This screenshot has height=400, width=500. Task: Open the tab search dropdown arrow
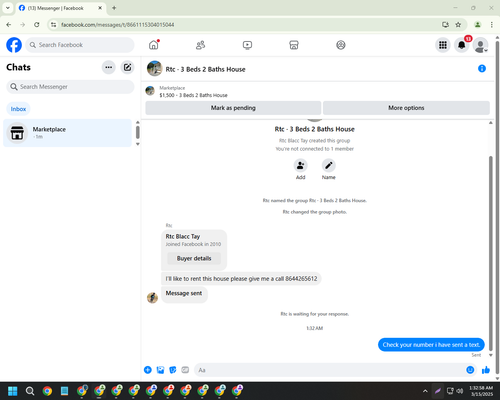point(8,8)
